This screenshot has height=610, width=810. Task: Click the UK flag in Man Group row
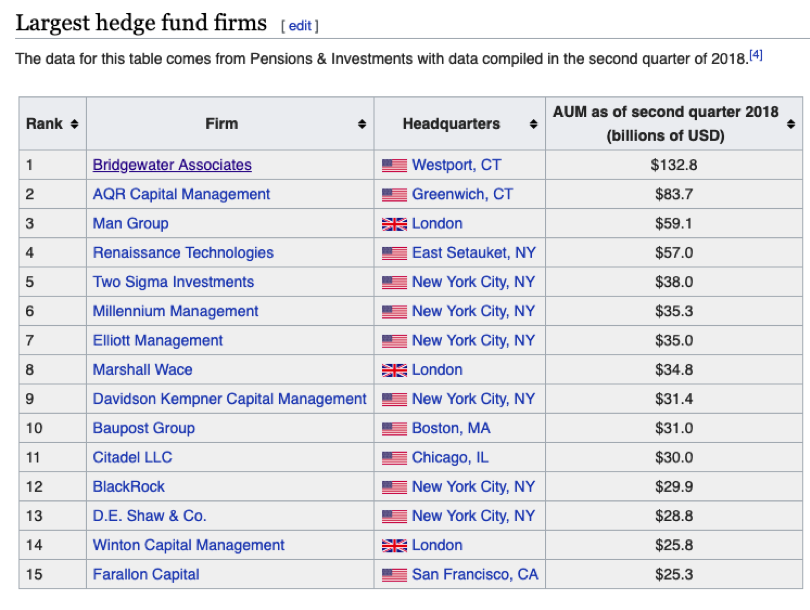(x=394, y=224)
